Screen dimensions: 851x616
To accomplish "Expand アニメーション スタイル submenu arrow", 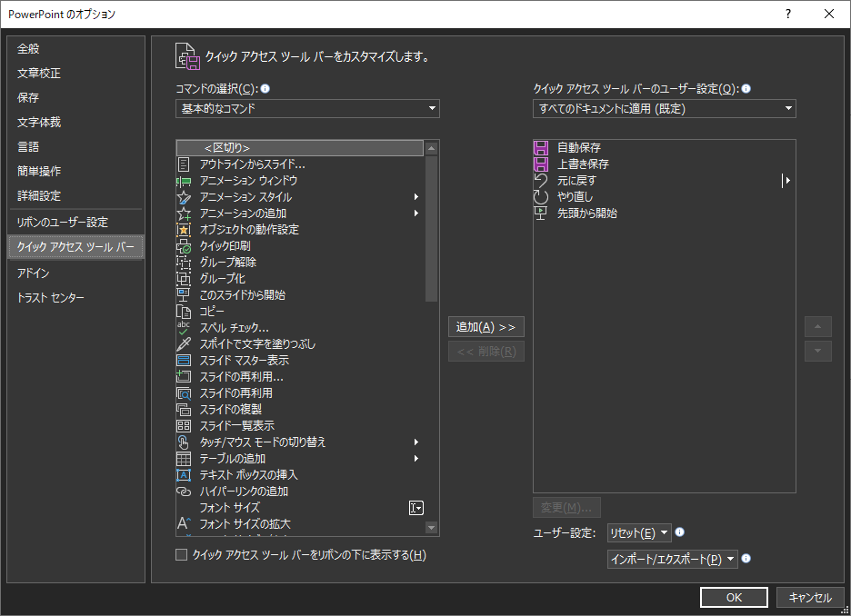I will tap(416, 197).
